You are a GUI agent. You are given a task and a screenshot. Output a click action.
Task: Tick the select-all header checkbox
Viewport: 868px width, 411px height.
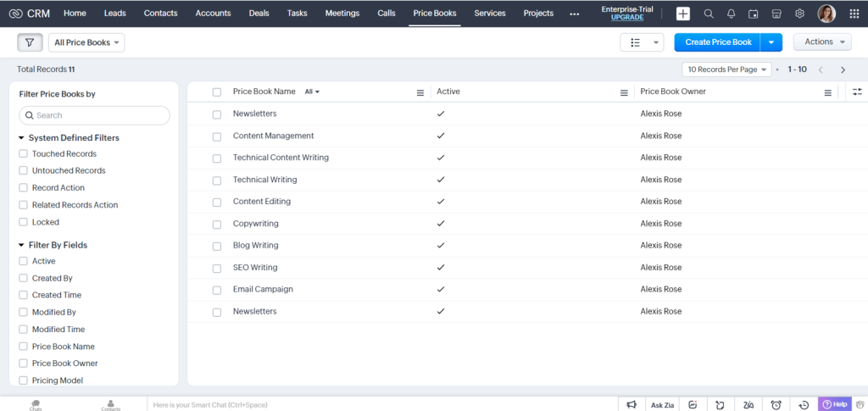pos(217,92)
